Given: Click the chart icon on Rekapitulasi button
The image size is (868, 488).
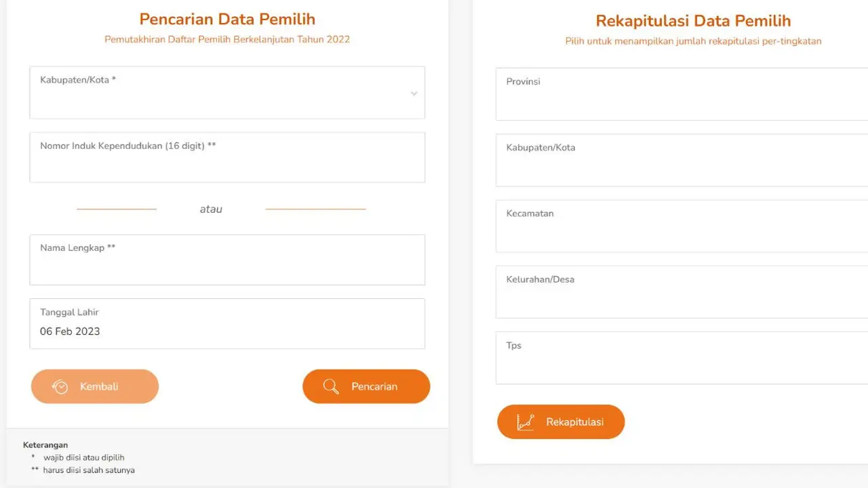Looking at the screenshot, I should (x=526, y=422).
